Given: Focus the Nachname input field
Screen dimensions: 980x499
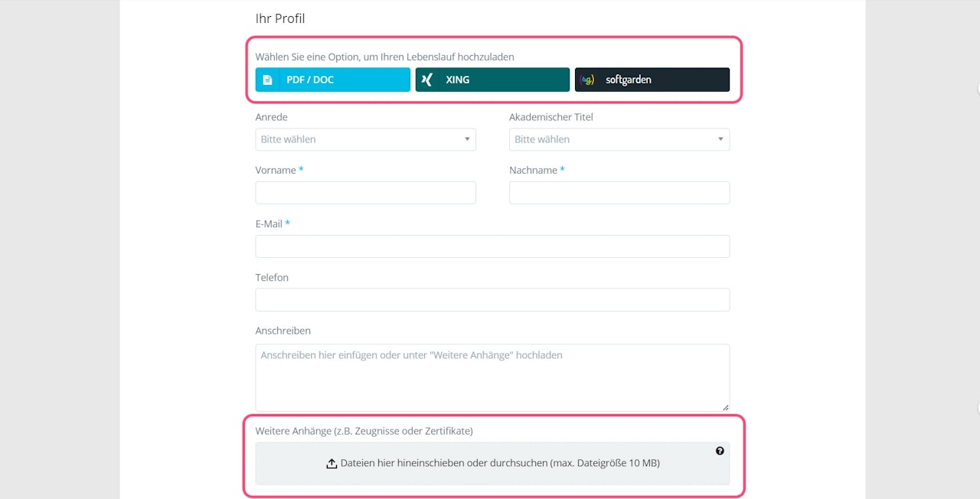Looking at the screenshot, I should [x=619, y=193].
